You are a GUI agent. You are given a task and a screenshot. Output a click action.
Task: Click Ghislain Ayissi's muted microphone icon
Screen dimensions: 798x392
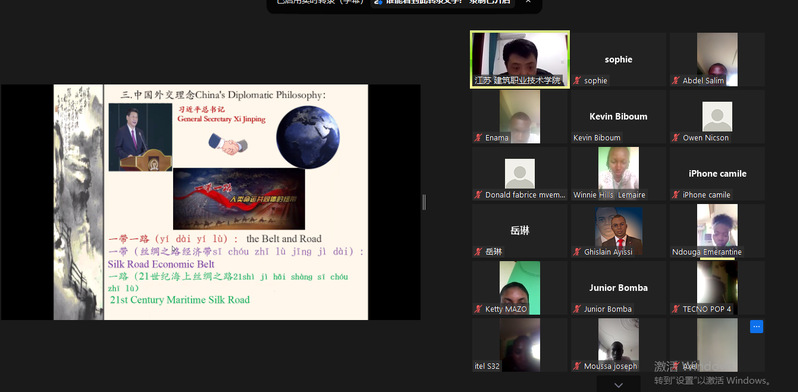pyautogui.click(x=577, y=251)
